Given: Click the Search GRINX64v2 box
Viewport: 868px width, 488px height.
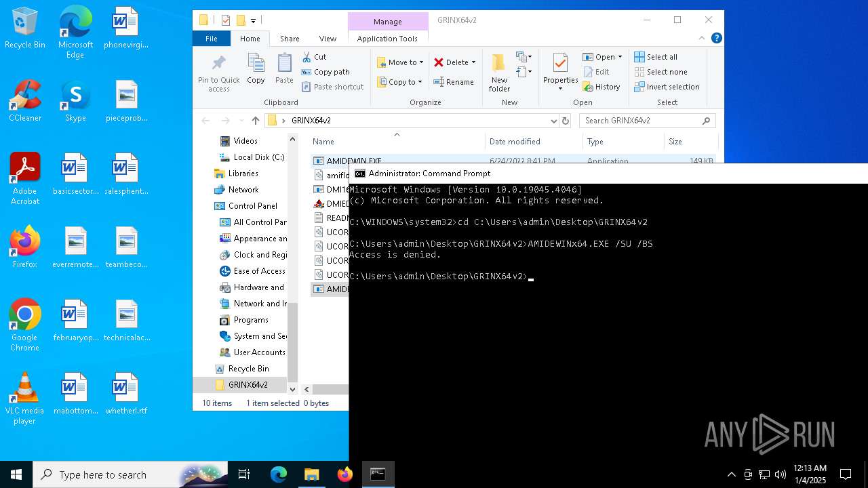Looking at the screenshot, I should pyautogui.click(x=648, y=121).
